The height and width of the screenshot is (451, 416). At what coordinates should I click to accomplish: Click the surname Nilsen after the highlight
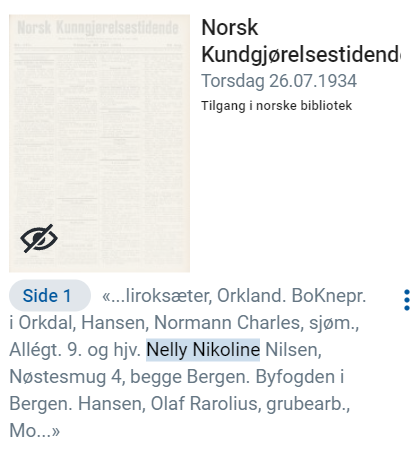[x=293, y=350]
